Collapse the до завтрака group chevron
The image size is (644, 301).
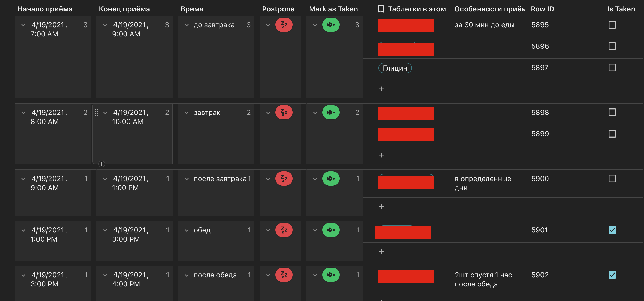(x=187, y=25)
